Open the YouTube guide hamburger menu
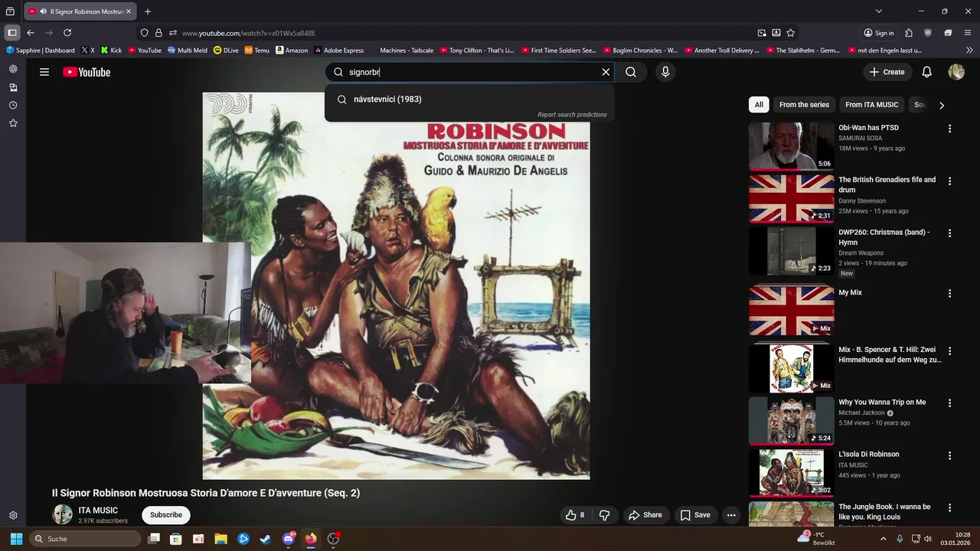Screen dimensions: 980x551 [x=44, y=72]
